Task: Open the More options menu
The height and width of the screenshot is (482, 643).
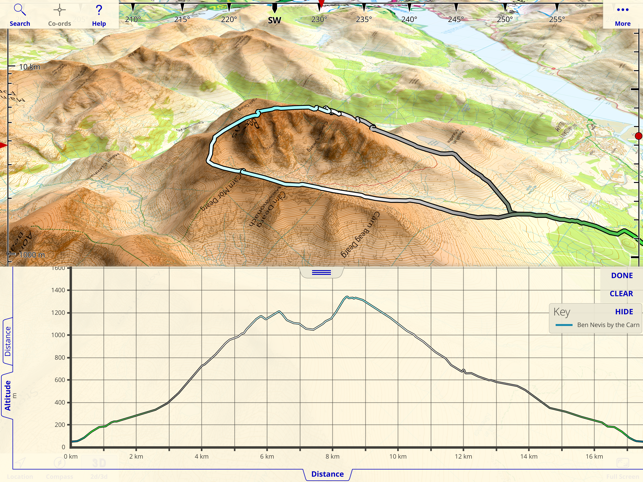Action: 622,14
